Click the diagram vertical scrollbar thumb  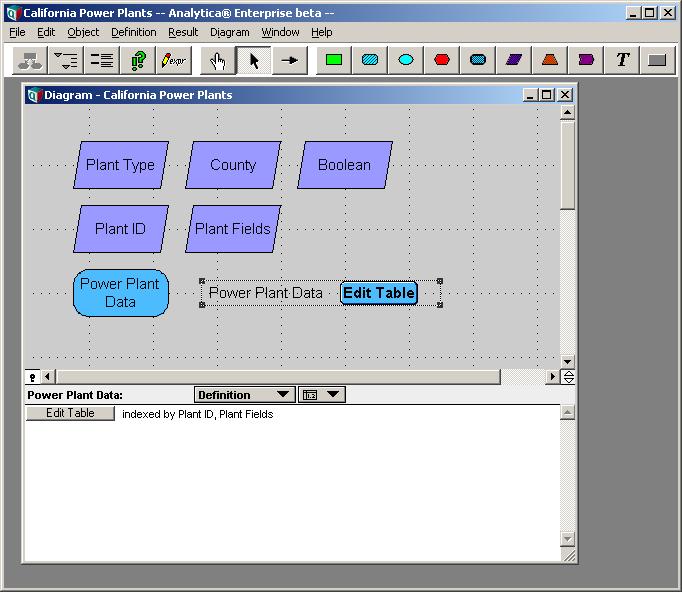(x=567, y=165)
